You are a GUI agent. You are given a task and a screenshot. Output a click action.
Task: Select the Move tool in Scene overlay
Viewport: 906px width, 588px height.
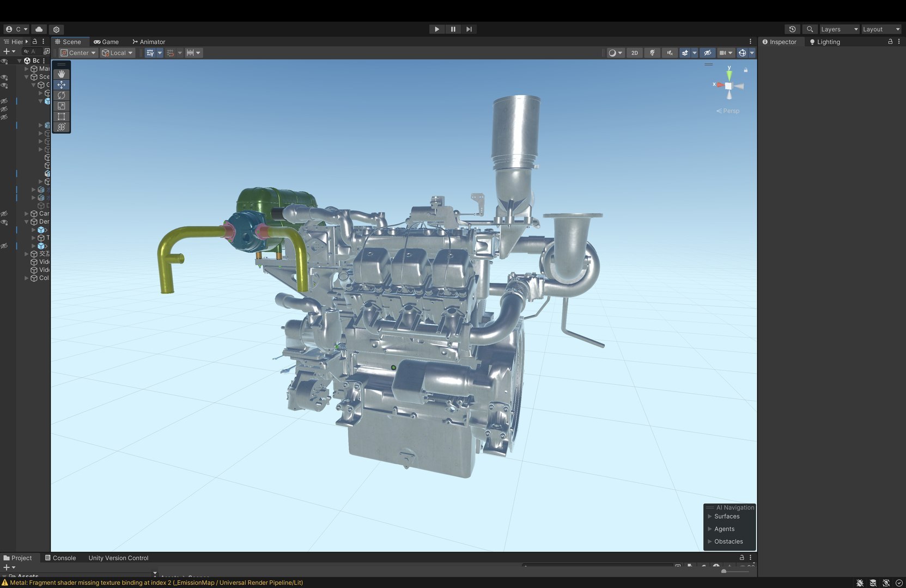point(61,84)
